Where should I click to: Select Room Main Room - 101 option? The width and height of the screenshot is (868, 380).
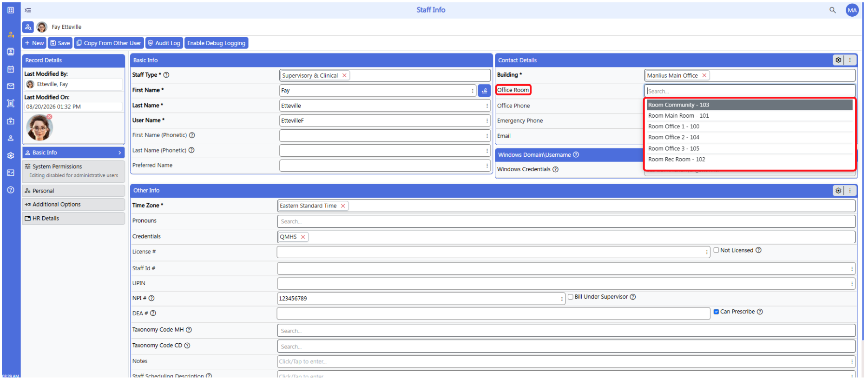(x=750, y=115)
